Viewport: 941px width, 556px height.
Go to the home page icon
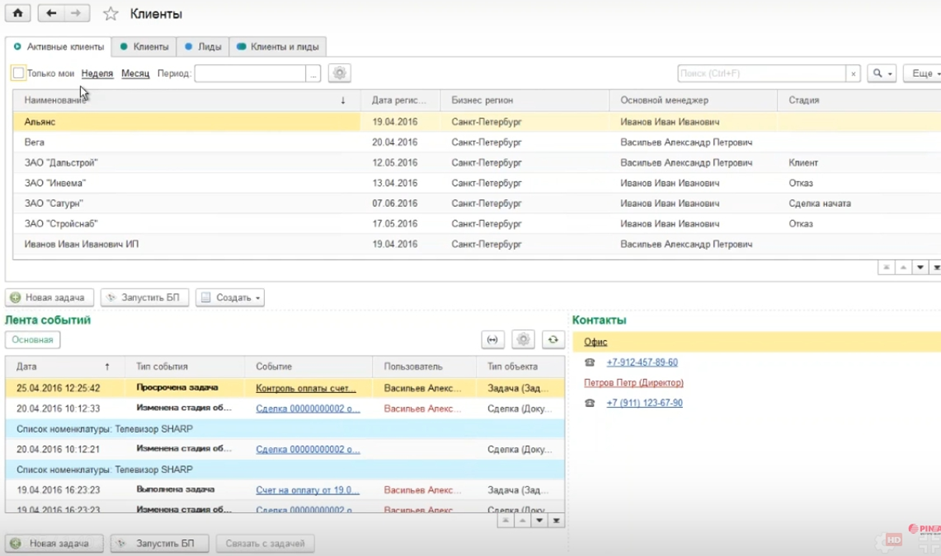17,13
